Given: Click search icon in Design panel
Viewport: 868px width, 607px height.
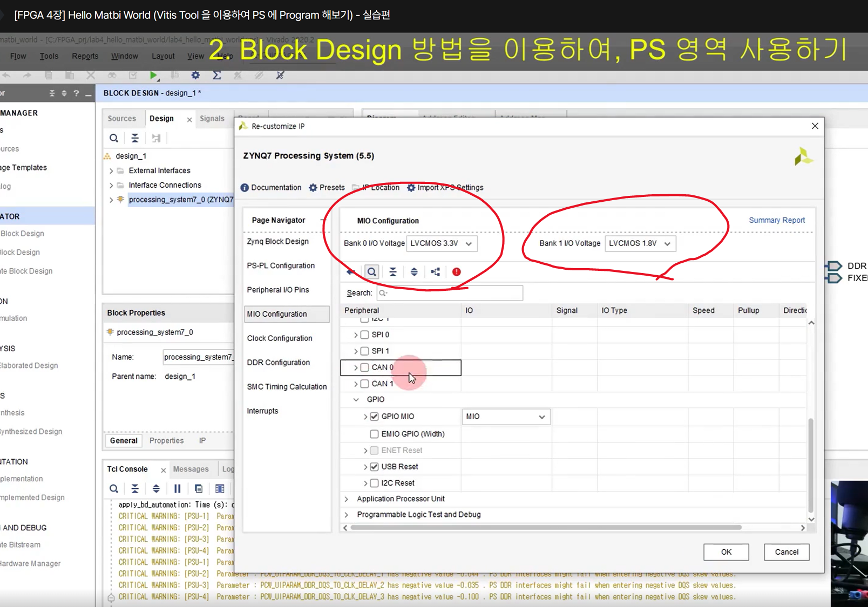Looking at the screenshot, I should pyautogui.click(x=114, y=138).
